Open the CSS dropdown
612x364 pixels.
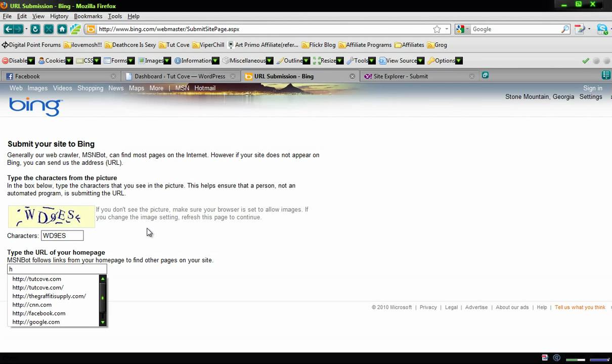[88, 61]
